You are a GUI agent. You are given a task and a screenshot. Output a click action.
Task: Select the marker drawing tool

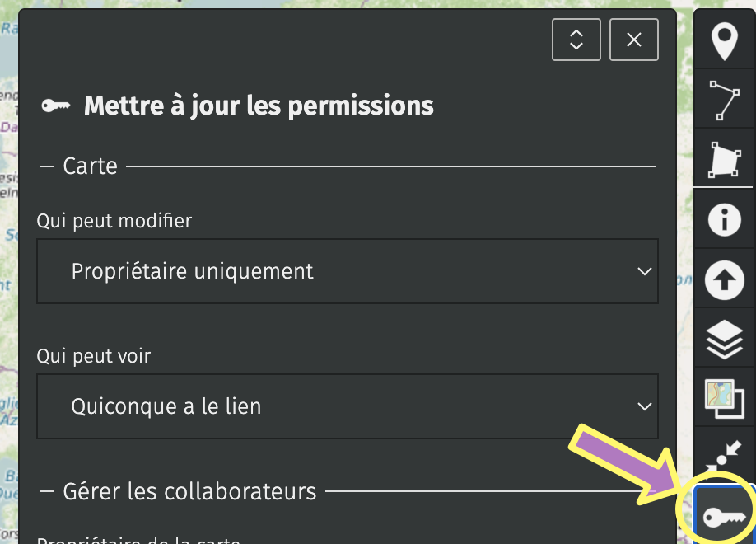pos(723,39)
